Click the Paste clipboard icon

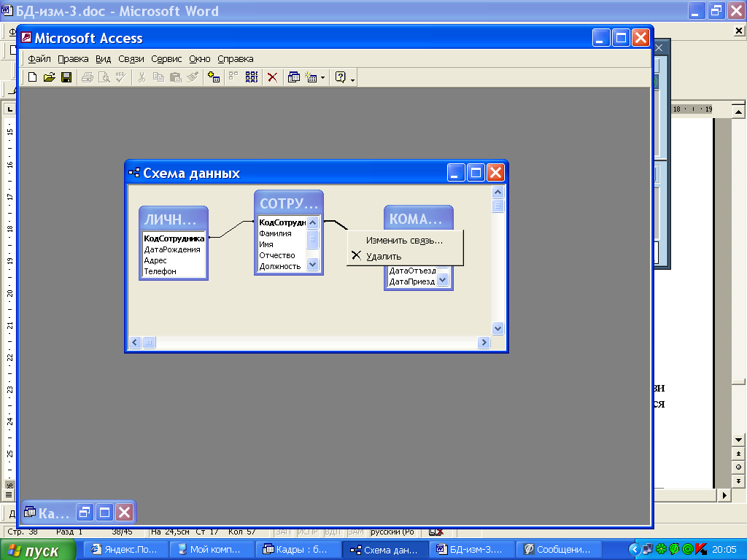(175, 77)
